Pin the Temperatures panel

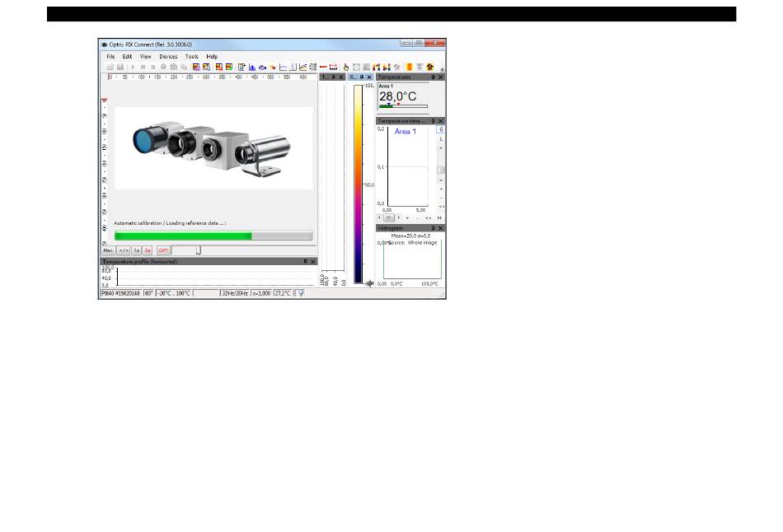click(433, 77)
